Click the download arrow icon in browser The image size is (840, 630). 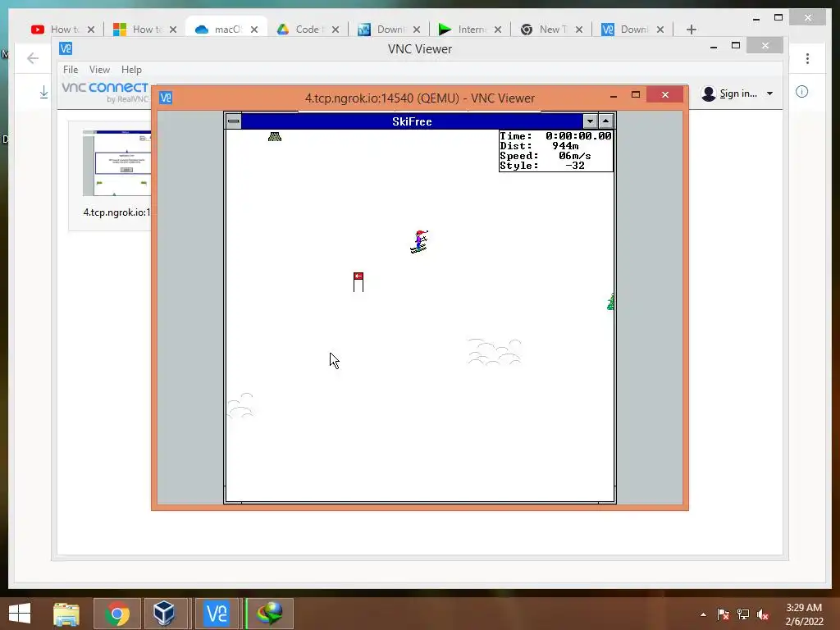tap(44, 92)
